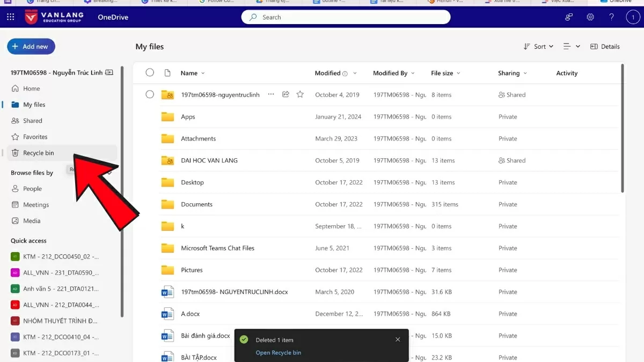Open the Recycle bin from the sidebar
This screenshot has height=362, width=644.
coord(38,153)
